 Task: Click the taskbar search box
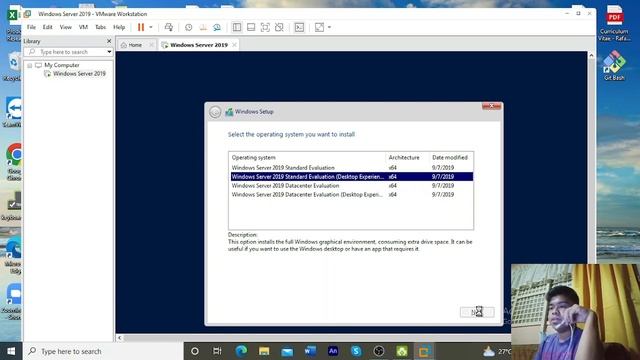tap(103, 351)
